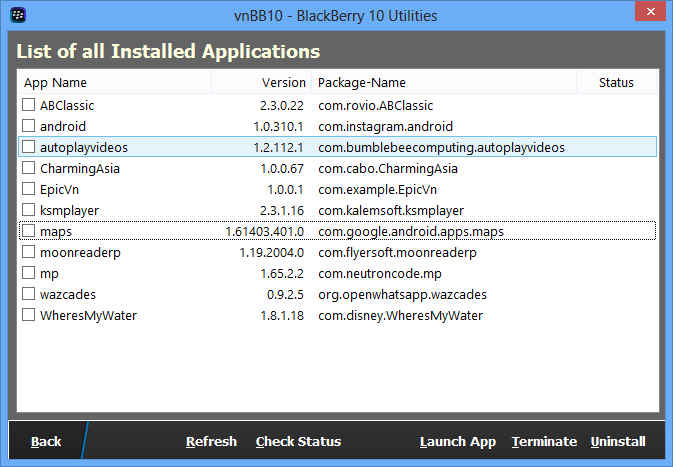Image resolution: width=673 pixels, height=467 pixels.
Task: Toggle the EpicVn checkbox
Action: (x=28, y=189)
